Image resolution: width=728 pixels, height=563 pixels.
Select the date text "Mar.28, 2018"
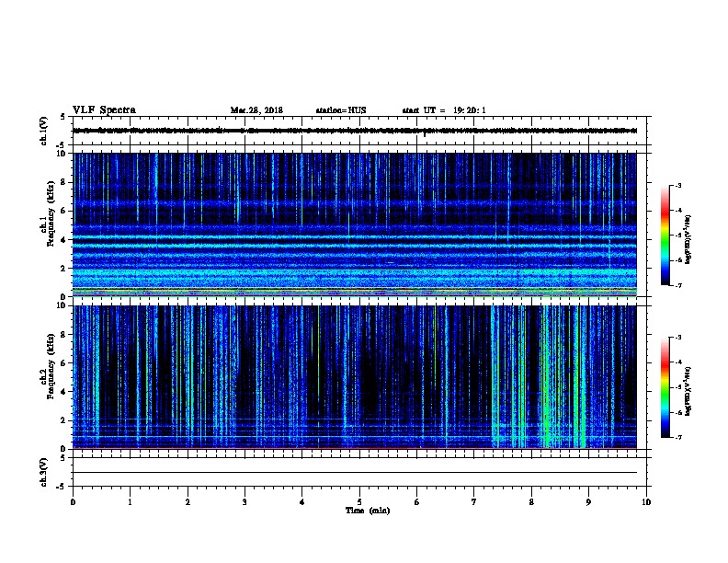(x=256, y=110)
